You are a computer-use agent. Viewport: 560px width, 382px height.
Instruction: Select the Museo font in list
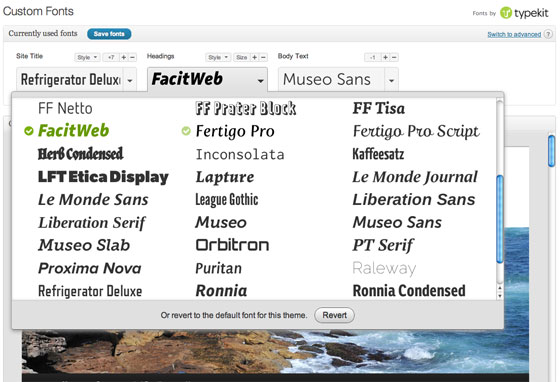click(x=221, y=222)
